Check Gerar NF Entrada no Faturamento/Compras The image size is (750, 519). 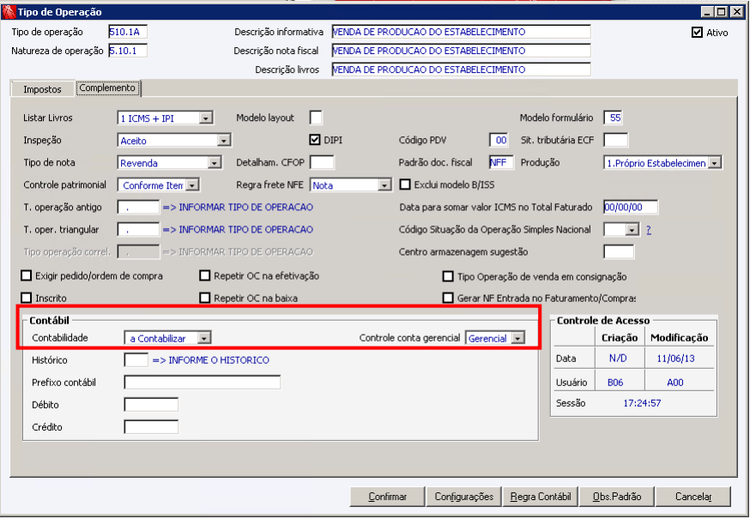pyautogui.click(x=448, y=298)
